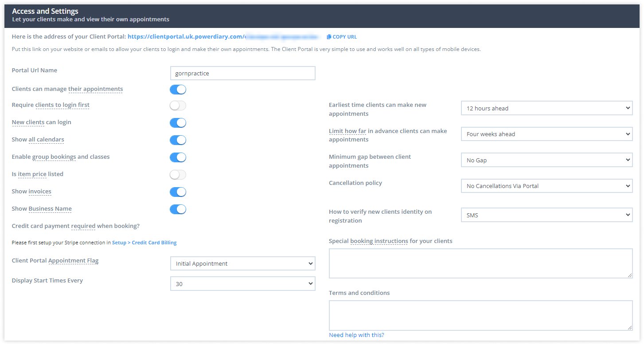Open Setup > Credit Card Billing link

[144, 243]
